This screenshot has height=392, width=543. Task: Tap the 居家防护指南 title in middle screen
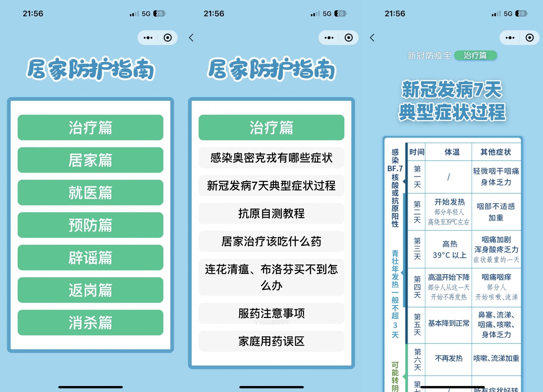click(271, 69)
